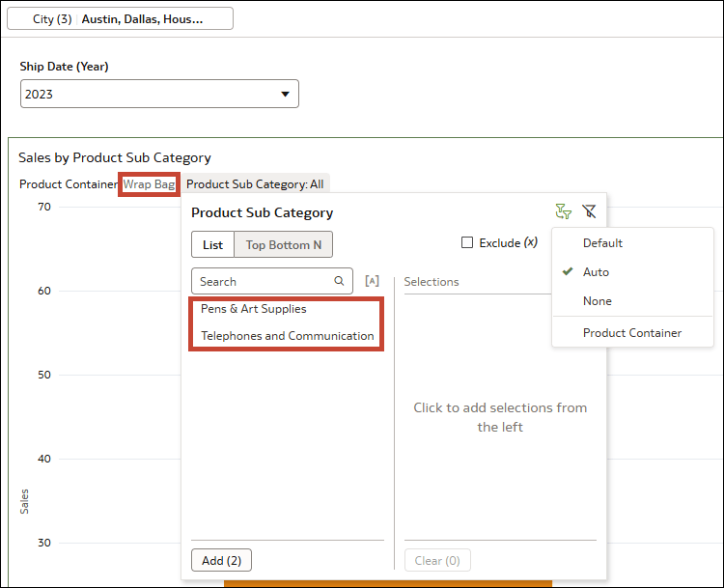Toggle the match case [A] icon
724x588 pixels.
coord(372,281)
